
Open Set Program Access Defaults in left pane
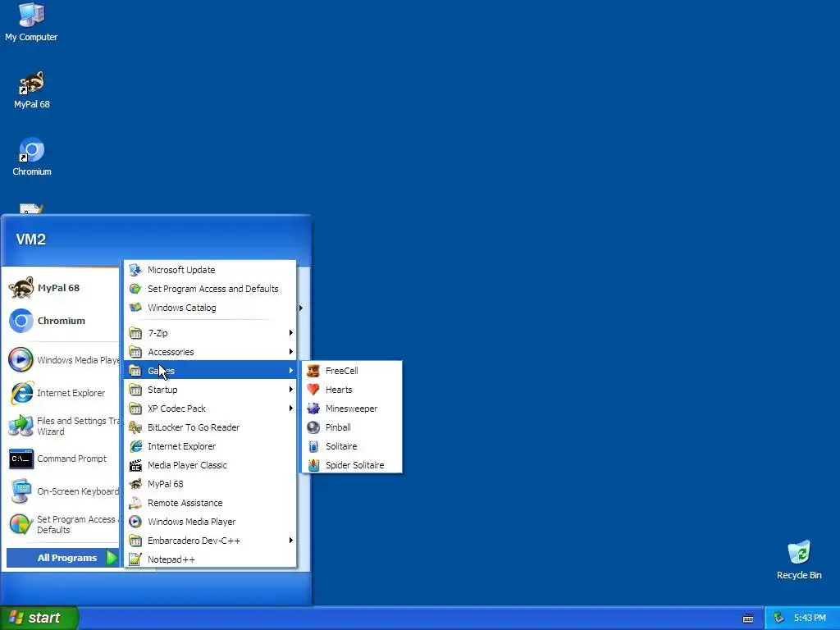click(x=62, y=524)
